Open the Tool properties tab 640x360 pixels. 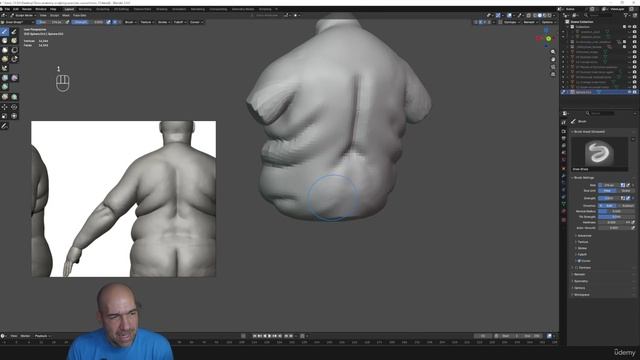click(564, 122)
